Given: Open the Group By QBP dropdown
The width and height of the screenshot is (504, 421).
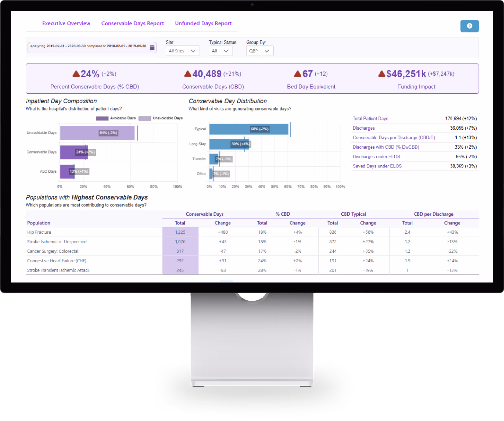Looking at the screenshot, I should 260,51.
